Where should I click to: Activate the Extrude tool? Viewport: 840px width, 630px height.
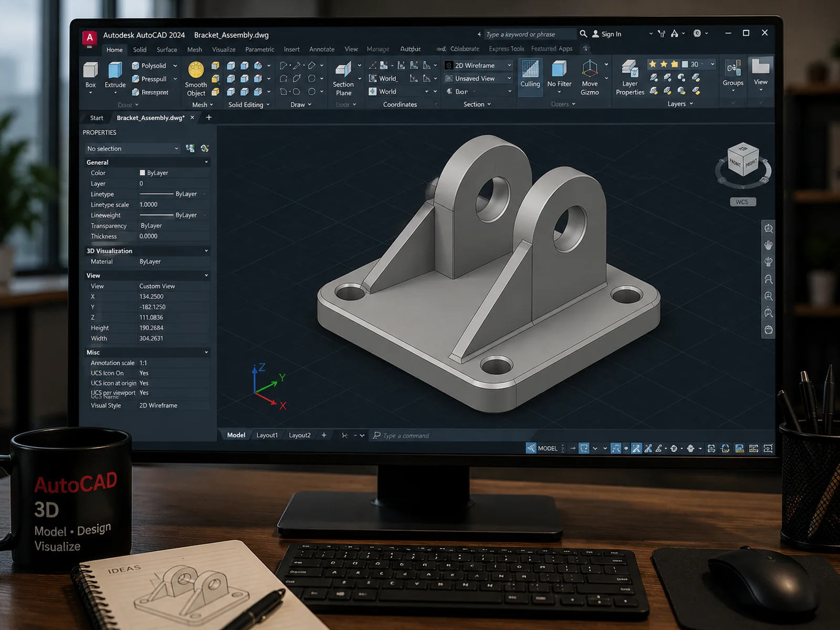pos(115,75)
